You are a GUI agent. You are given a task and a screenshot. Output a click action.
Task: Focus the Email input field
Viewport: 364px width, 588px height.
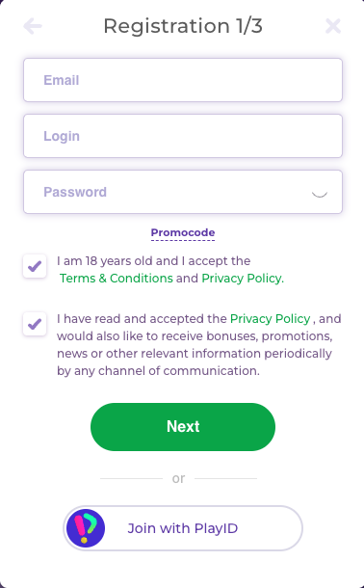click(183, 80)
